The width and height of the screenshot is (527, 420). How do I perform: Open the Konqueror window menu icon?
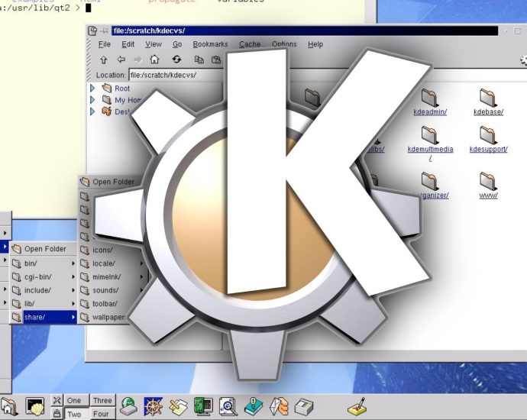[92, 31]
